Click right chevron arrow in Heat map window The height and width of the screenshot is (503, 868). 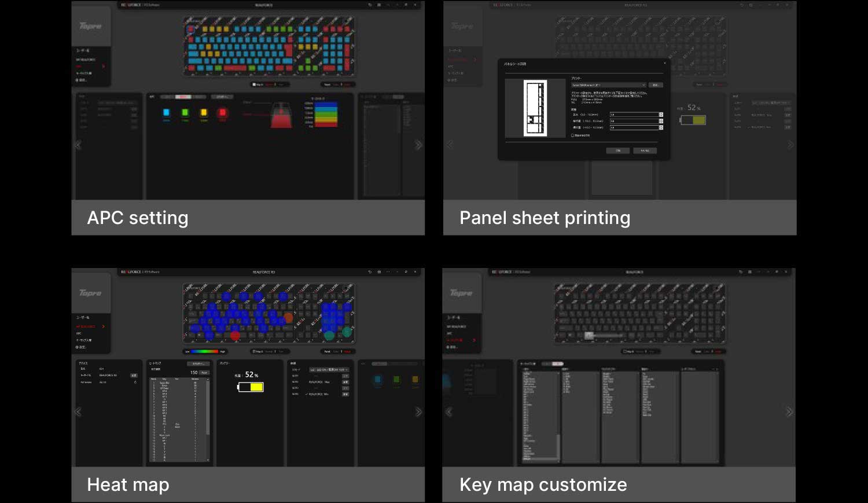[418, 412]
